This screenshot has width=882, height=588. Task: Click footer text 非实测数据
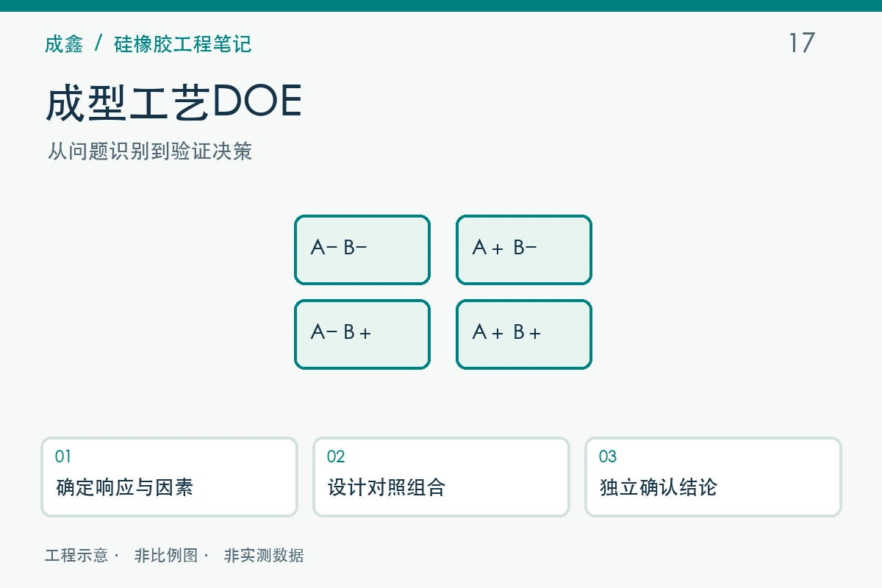[264, 556]
